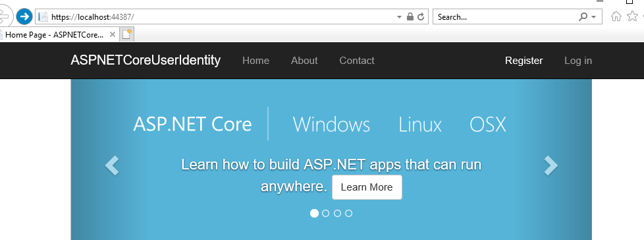This screenshot has height=240, width=644.
Task: Expand search provider dropdown arrow
Action: pos(593,17)
